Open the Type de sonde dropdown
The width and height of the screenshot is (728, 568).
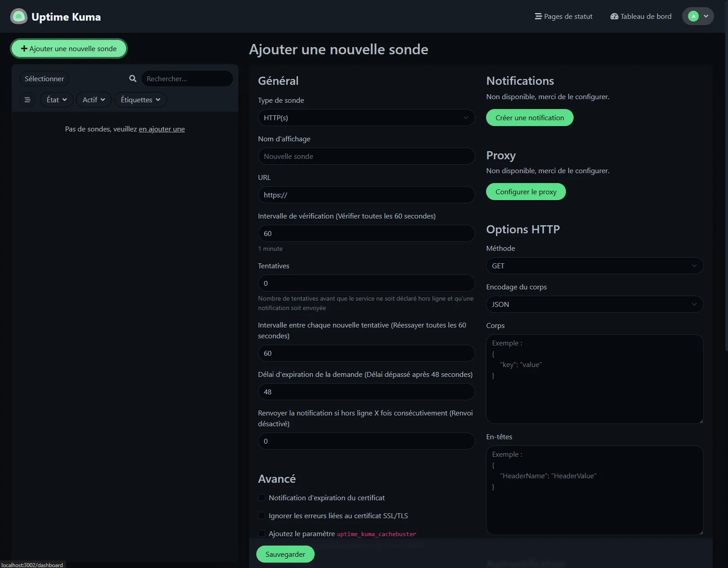coord(366,118)
